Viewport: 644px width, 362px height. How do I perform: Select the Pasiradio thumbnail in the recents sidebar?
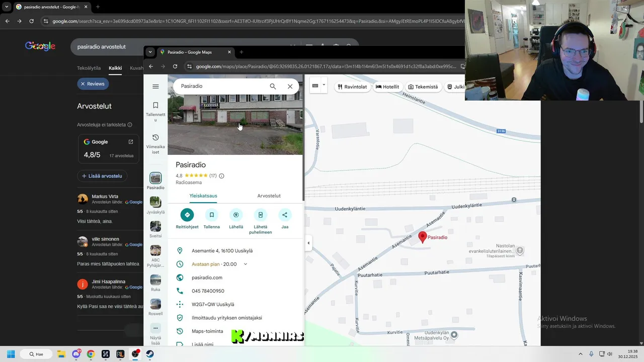[155, 178]
